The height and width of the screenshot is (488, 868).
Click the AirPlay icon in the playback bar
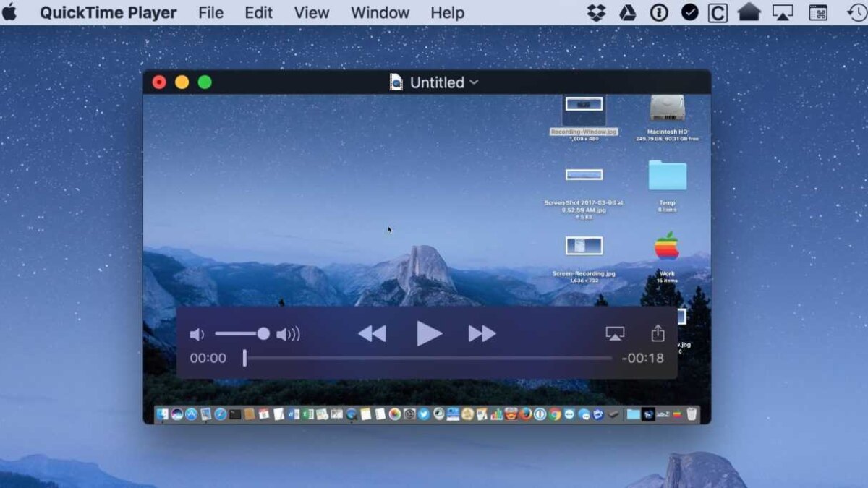click(614, 333)
